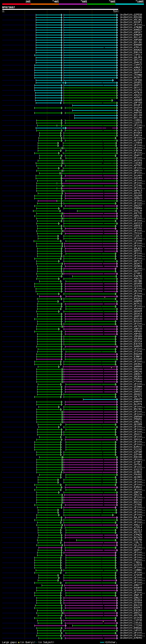
Task: Click the purple ~60% identity legend bar
Action: (x=73, y=4)
